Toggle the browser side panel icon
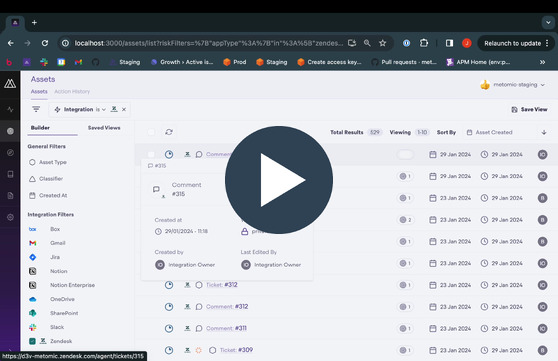Image resolution: width=558 pixels, height=361 pixels. point(449,43)
